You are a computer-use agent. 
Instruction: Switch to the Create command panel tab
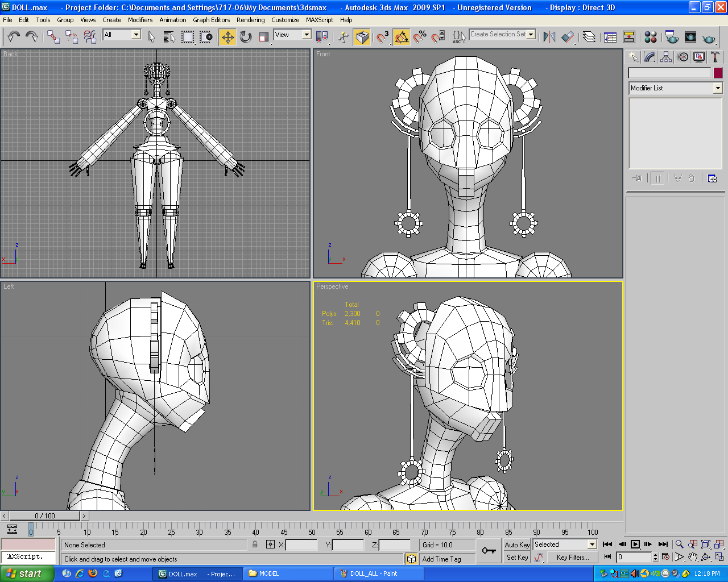coord(633,57)
